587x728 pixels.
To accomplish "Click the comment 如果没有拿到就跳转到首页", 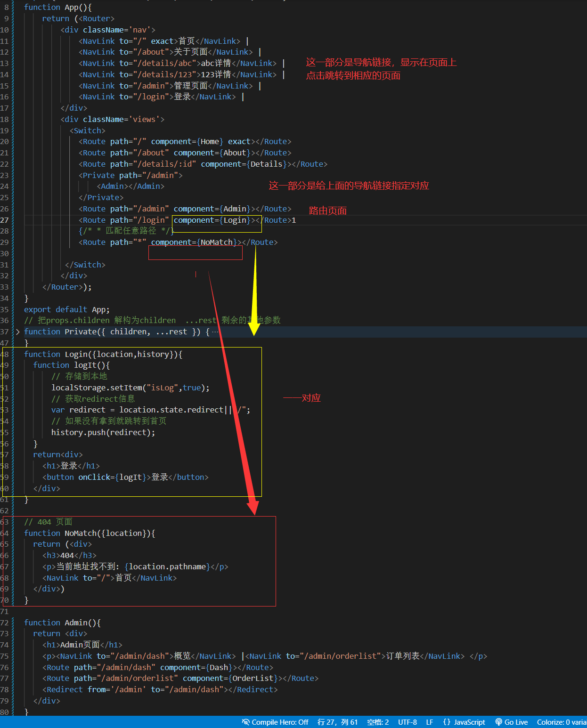I will click(x=109, y=421).
